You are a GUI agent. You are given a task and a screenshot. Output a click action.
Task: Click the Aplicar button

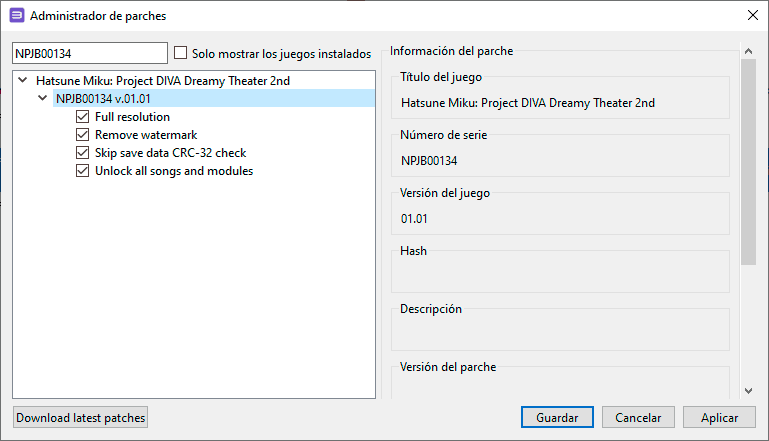tap(719, 417)
